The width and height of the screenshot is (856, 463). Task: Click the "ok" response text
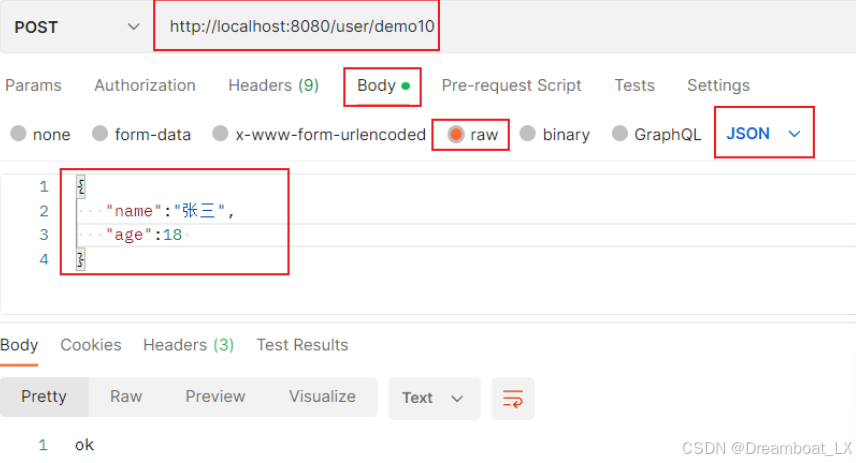point(85,445)
